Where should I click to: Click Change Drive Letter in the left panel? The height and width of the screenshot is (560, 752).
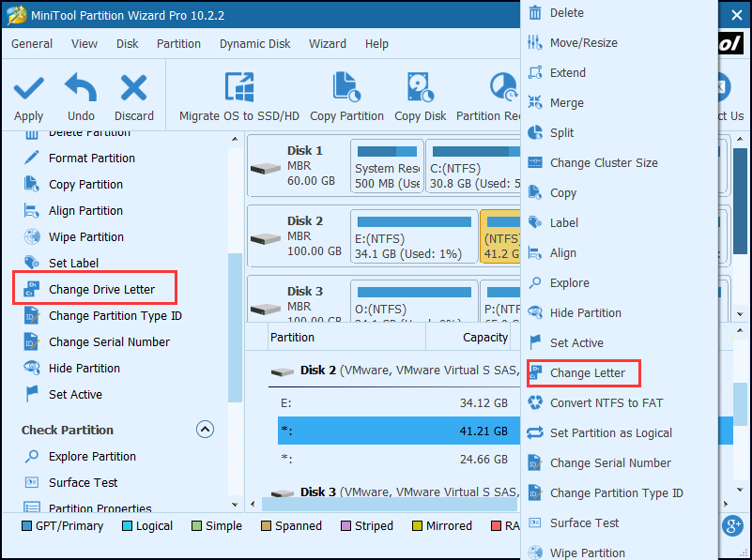click(x=101, y=289)
